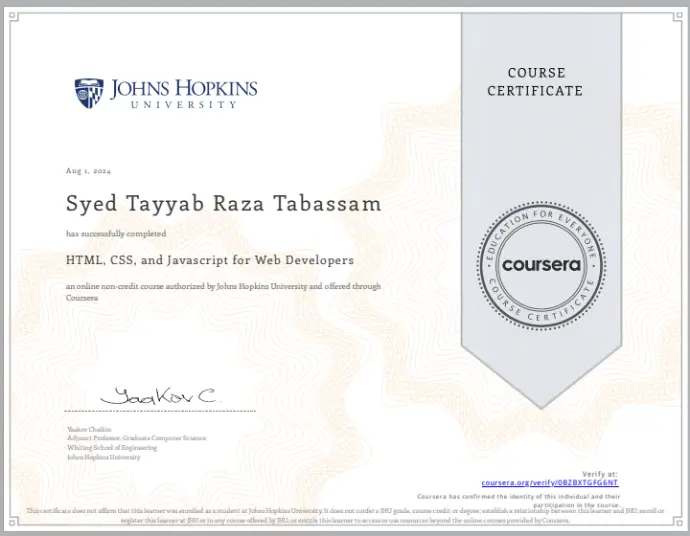Click the 'an online non-credit course authorized' sentence
This screenshot has height=536, width=690.
pyautogui.click(x=224, y=292)
